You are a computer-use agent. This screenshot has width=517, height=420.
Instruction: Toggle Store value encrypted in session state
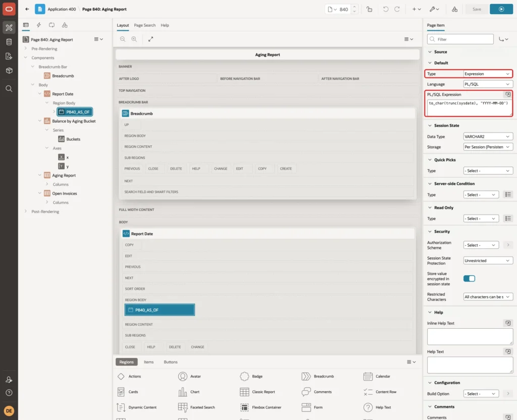[469, 279]
